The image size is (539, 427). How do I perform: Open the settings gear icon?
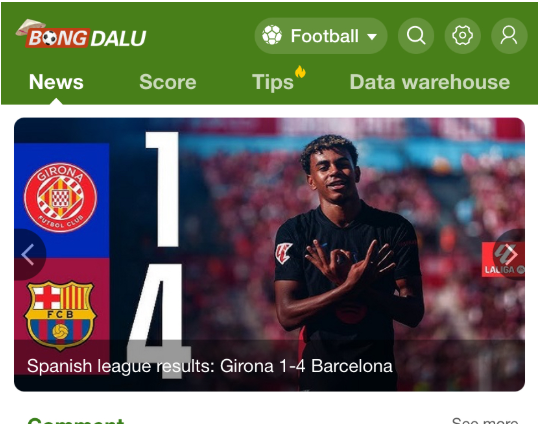pyautogui.click(x=462, y=36)
